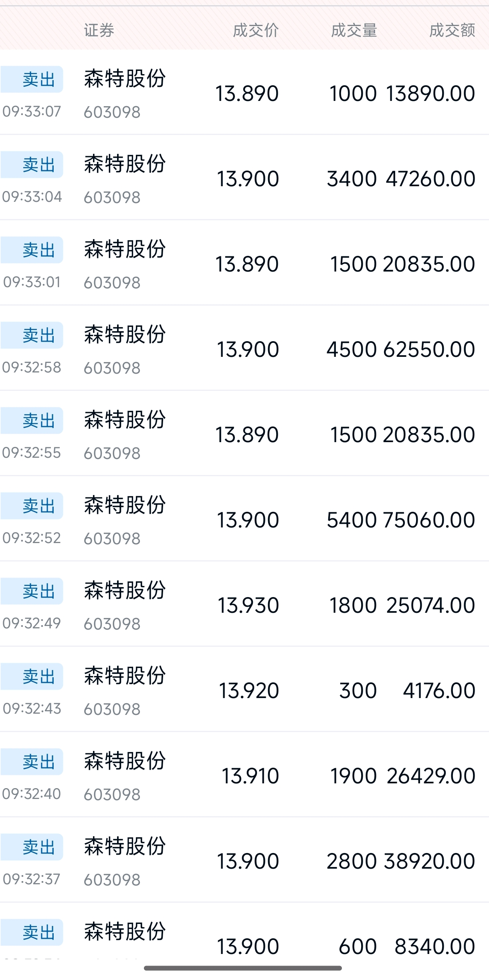This screenshot has width=489, height=980.
Task: Tap the 卖出 tag above 09:33:07
Action: click(38, 79)
